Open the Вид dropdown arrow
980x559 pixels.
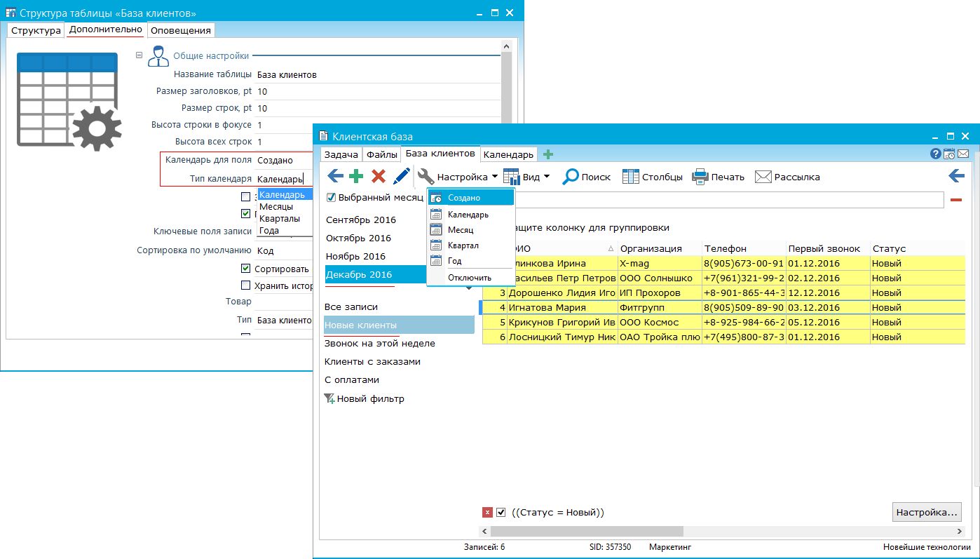click(547, 177)
